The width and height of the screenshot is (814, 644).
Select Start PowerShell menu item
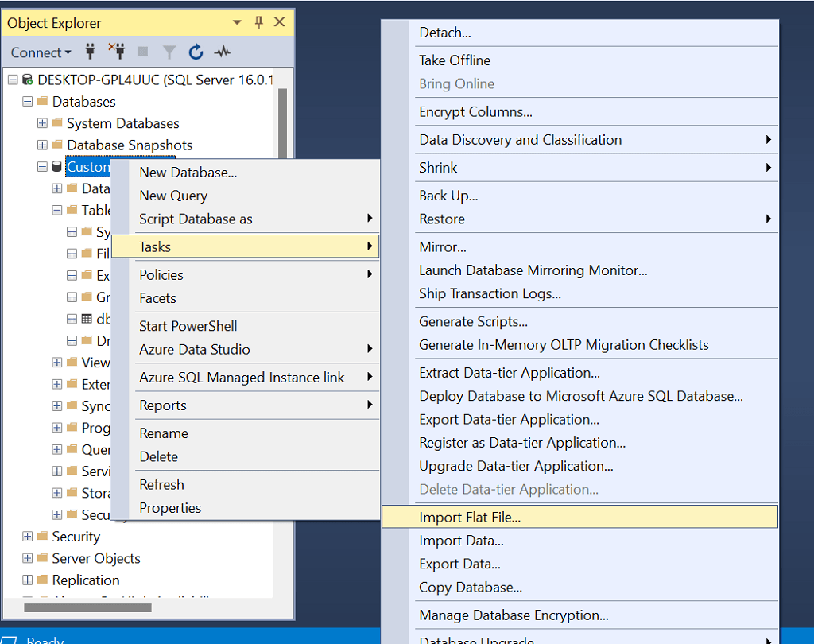(246, 326)
